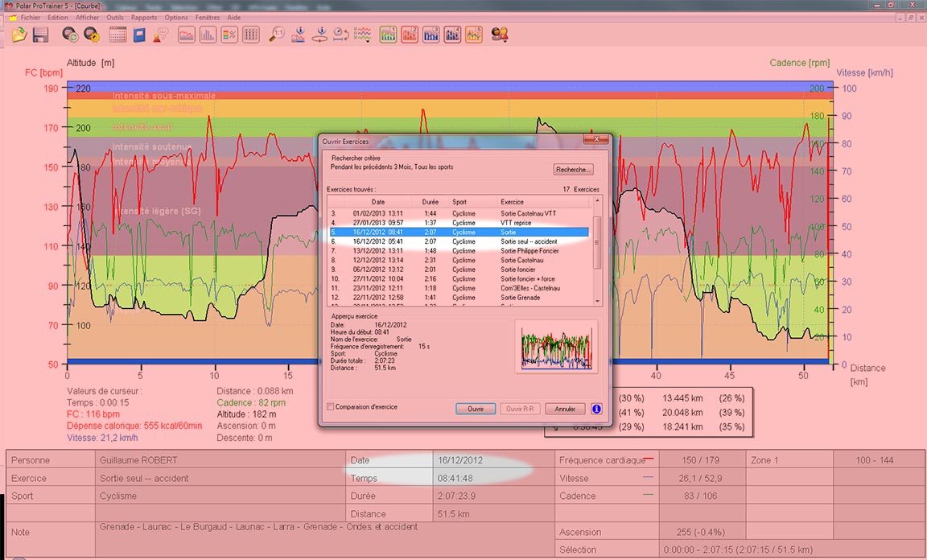Screen dimensions: 927x560
Task: Close the Ouvrir Exercices dialog
Action: [596, 139]
